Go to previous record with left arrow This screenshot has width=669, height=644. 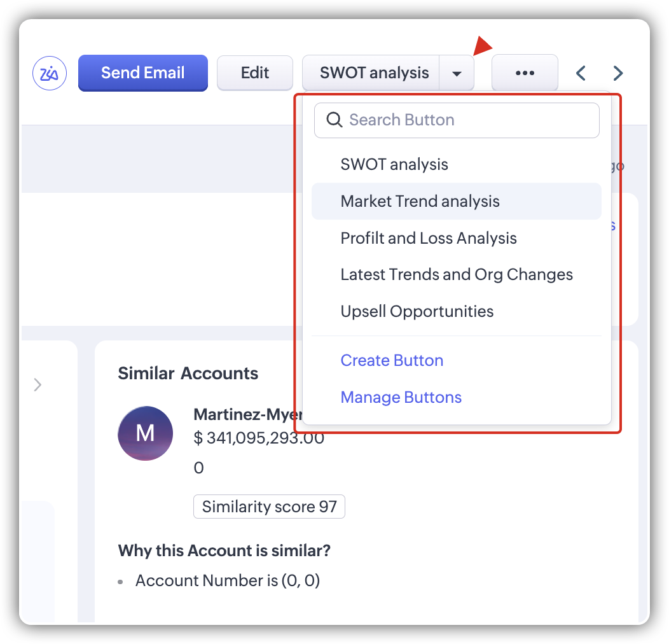(581, 73)
